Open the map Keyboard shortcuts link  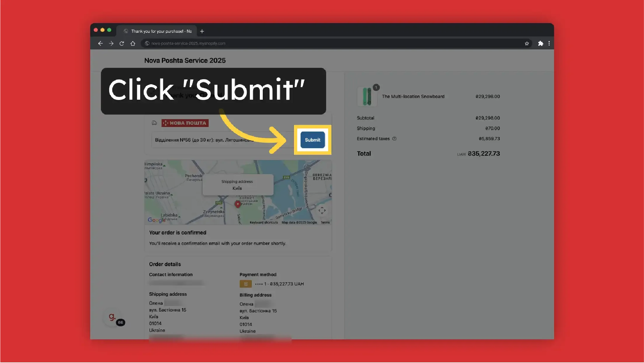[x=264, y=222]
